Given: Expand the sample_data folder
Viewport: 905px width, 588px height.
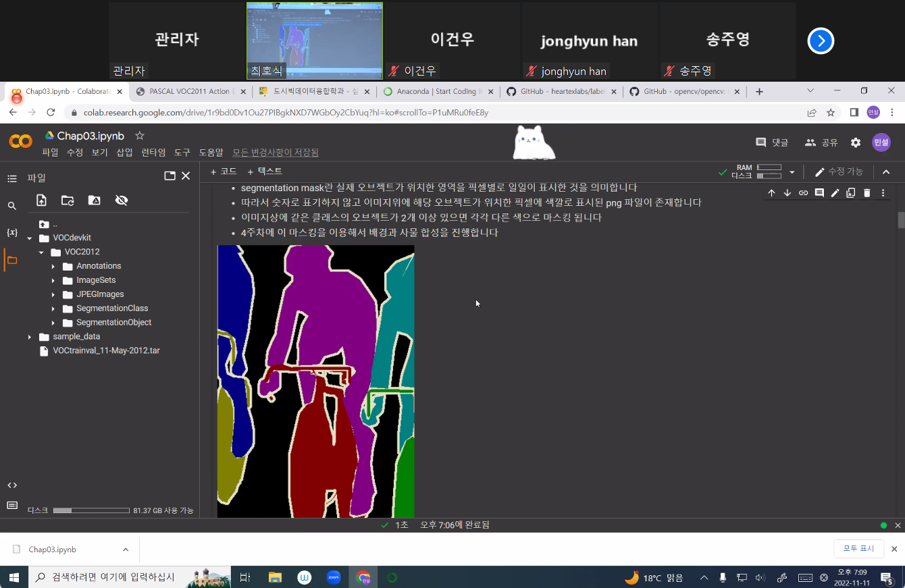Looking at the screenshot, I should [30, 337].
